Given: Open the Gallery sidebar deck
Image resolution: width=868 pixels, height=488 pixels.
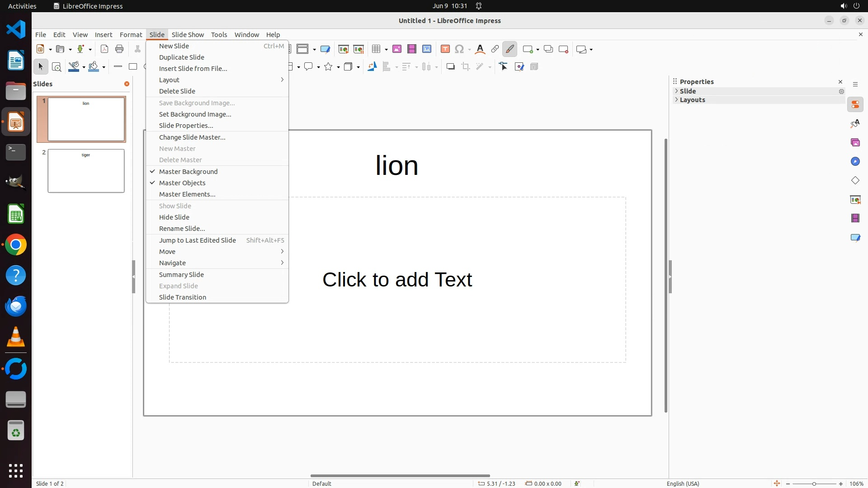Looking at the screenshot, I should pyautogui.click(x=855, y=143).
